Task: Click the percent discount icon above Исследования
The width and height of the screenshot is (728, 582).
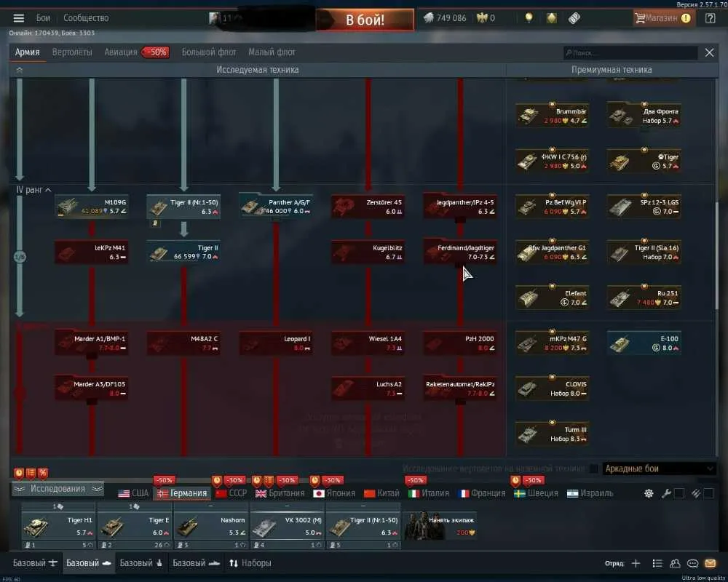Action: pyautogui.click(x=43, y=473)
